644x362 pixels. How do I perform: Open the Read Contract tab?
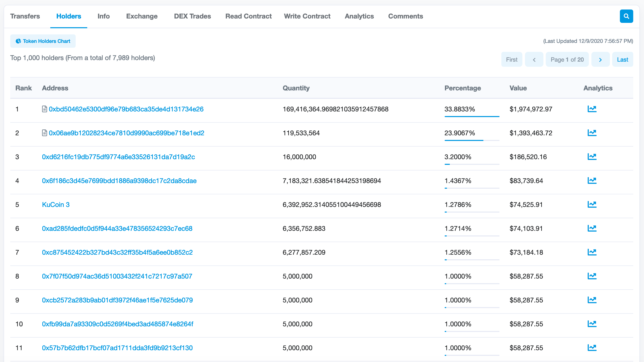click(x=248, y=16)
